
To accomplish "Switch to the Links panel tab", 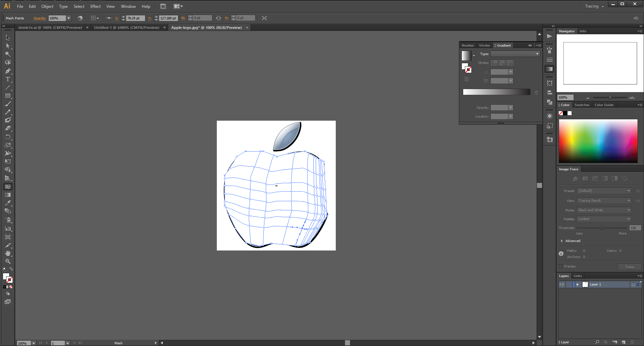I will (578, 276).
